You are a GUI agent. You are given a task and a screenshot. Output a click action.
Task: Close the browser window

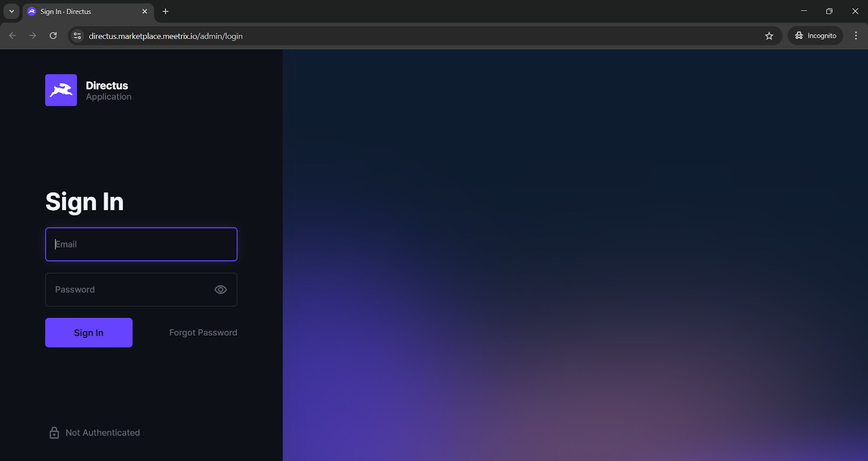(x=855, y=11)
